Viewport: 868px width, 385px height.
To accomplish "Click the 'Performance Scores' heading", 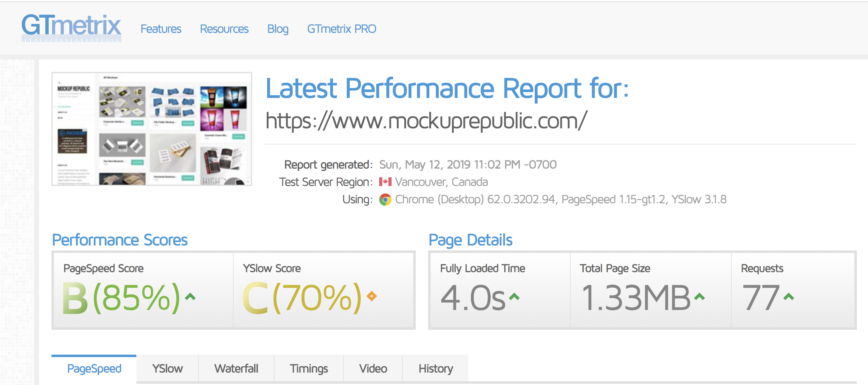I will click(120, 240).
